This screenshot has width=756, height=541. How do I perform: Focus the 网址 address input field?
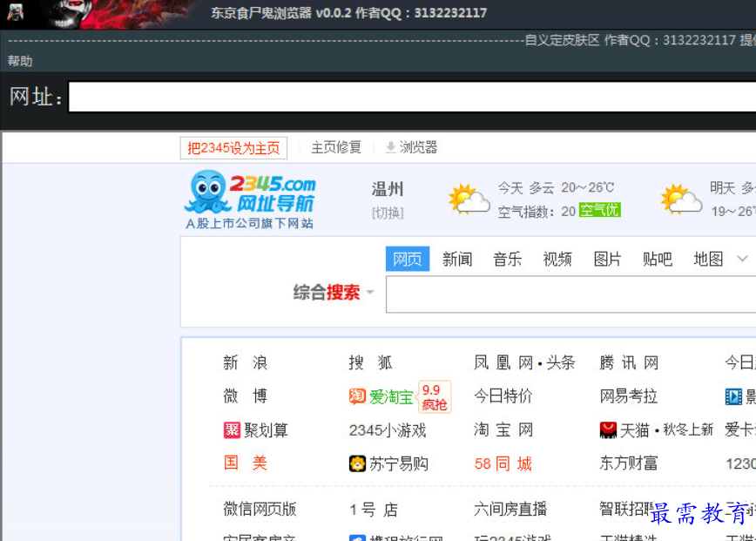click(412, 97)
